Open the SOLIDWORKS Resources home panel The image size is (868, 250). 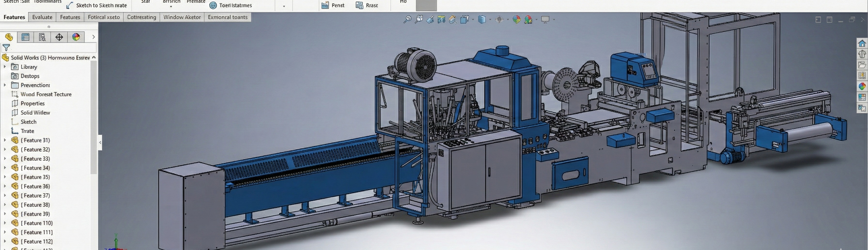point(863,43)
